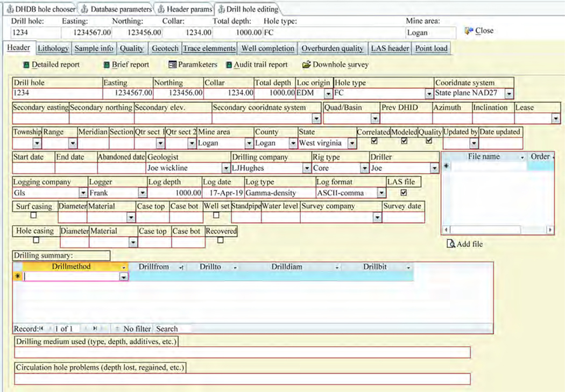Open the Audit trail report icon
The width and height of the screenshot is (565, 392).
[x=229, y=65]
